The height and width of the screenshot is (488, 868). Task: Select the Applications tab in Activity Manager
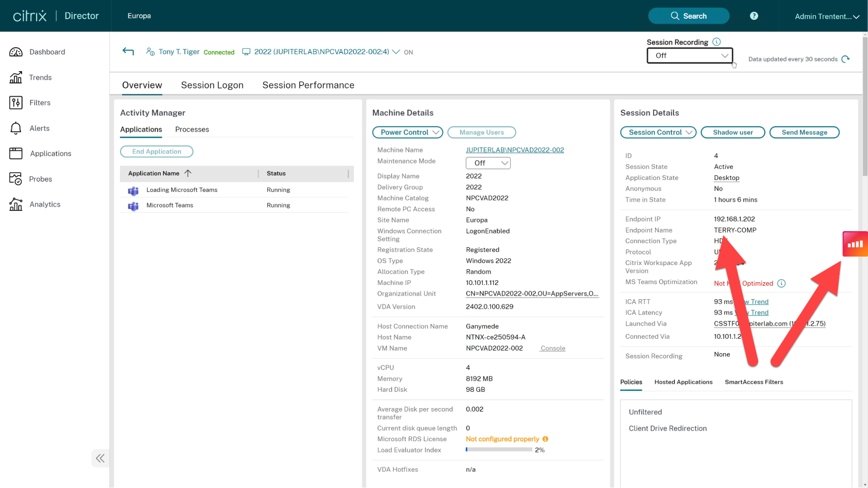point(141,129)
